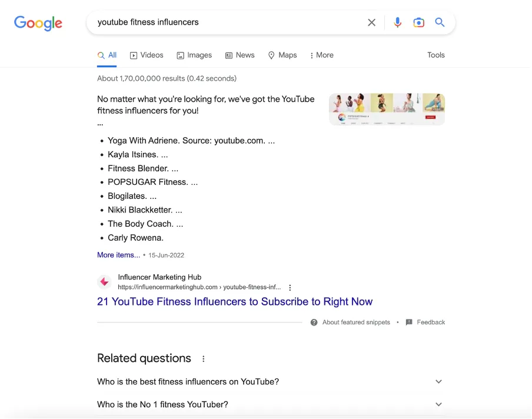Open the Maps tab
The width and height of the screenshot is (532, 419).
click(282, 55)
